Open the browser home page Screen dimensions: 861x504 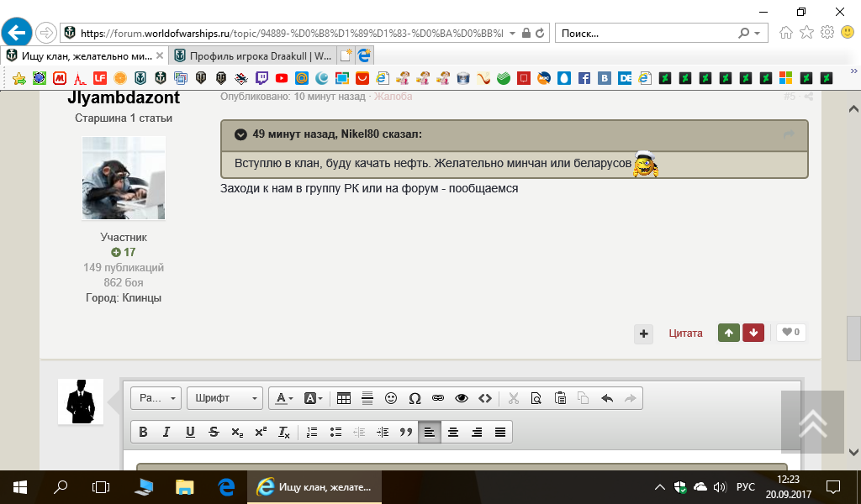[786, 33]
